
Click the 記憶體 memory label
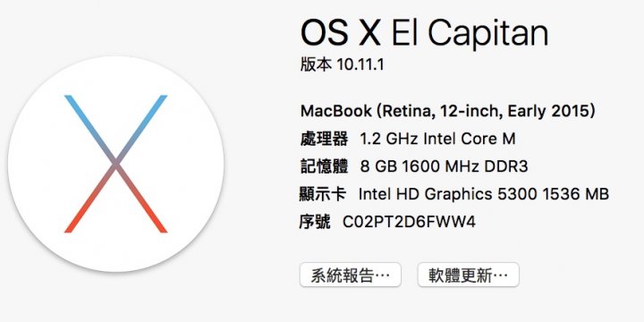pos(324,166)
